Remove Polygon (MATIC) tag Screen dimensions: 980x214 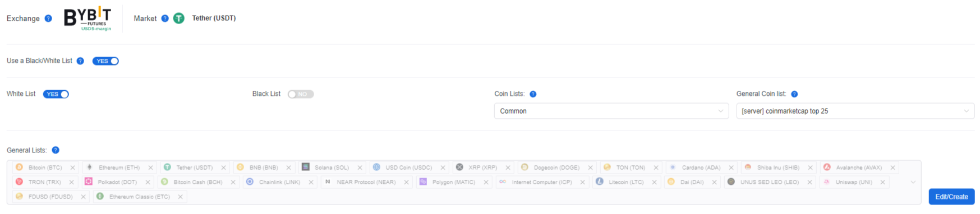(486, 182)
